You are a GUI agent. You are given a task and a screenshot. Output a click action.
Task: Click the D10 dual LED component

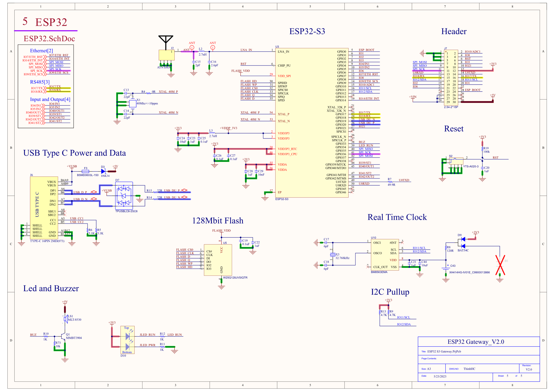pyautogui.click(x=127, y=340)
